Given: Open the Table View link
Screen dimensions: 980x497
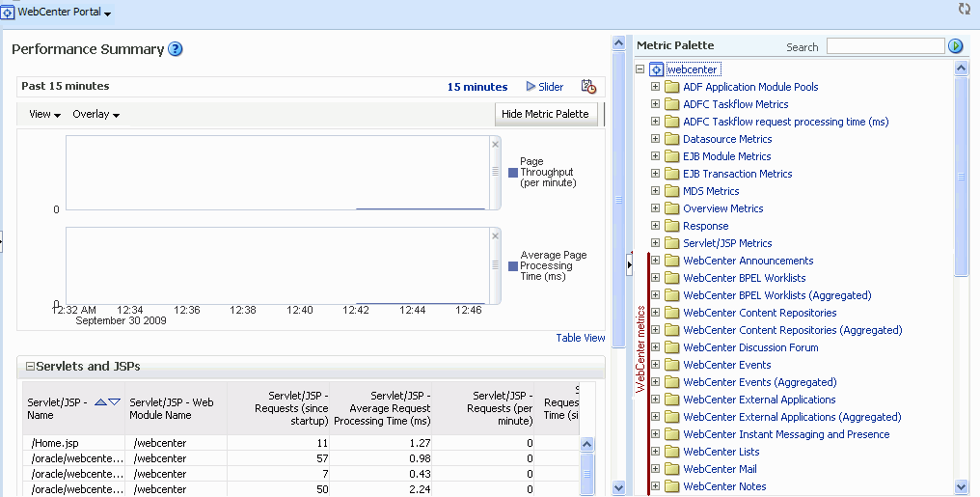Looking at the screenshot, I should [x=581, y=338].
